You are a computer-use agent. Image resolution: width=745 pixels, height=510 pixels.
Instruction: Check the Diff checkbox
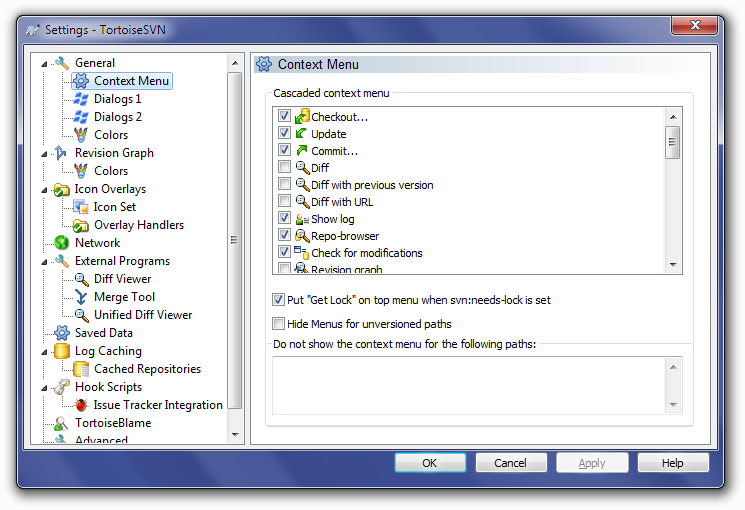(x=284, y=167)
